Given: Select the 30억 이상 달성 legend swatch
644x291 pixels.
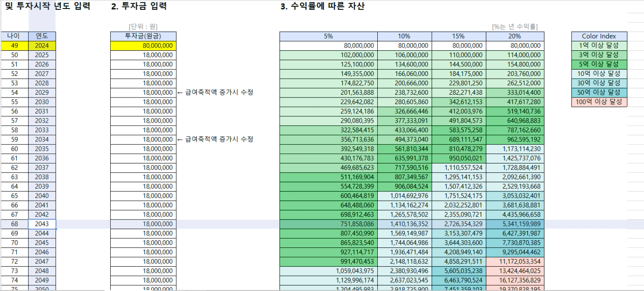Looking at the screenshot, I should tap(599, 83).
